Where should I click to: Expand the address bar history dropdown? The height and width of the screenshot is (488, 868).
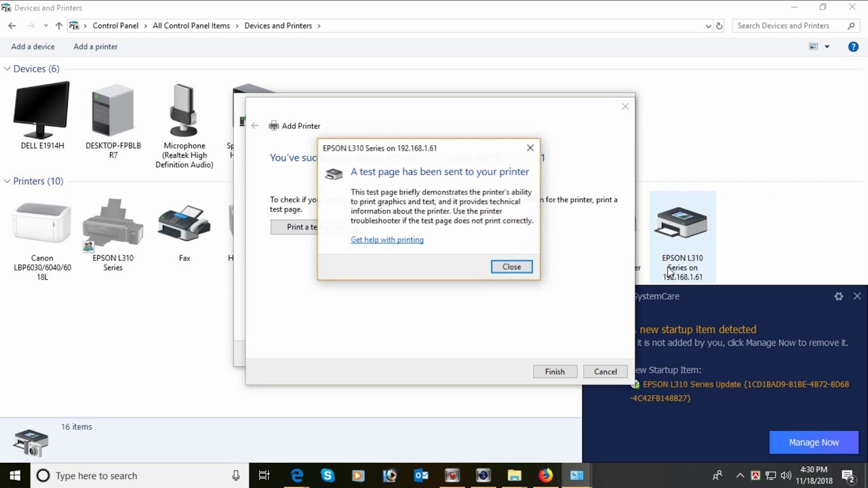coord(708,26)
